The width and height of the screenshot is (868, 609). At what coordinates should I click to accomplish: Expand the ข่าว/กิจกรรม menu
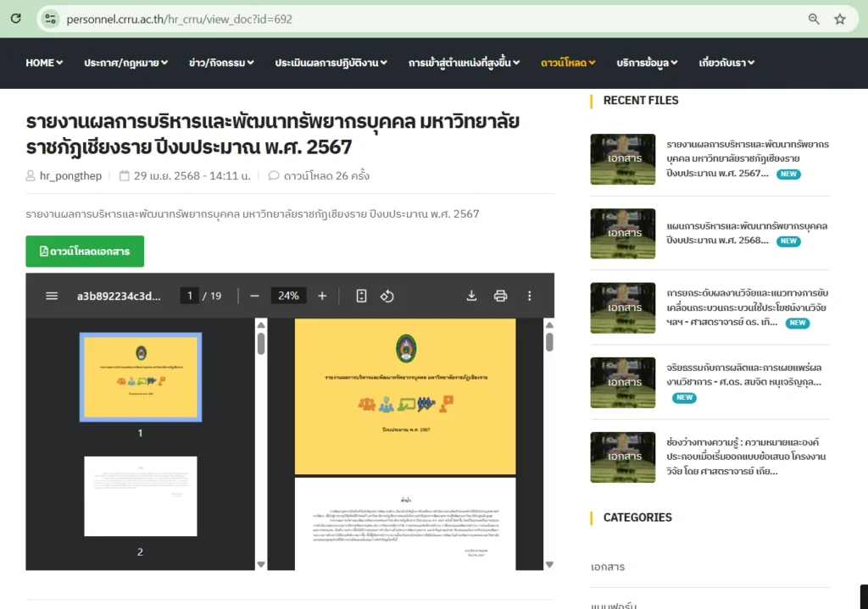point(221,63)
